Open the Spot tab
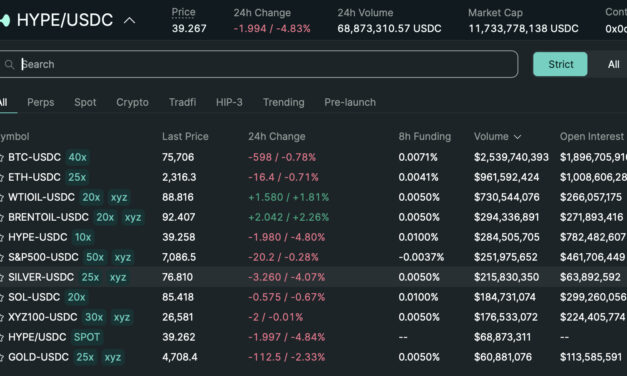 pyautogui.click(x=85, y=102)
